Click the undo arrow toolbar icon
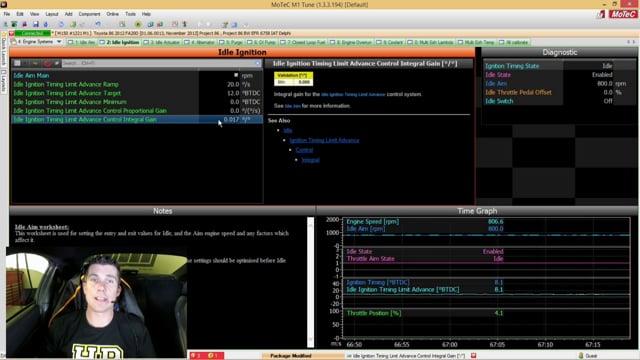Screen dimensions: 640x360 coord(98,24)
